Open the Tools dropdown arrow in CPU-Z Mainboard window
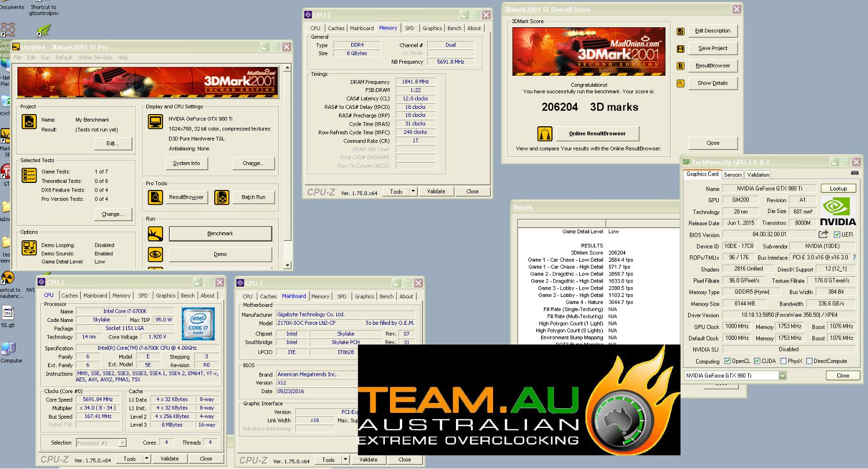The width and height of the screenshot is (868, 469). (345, 460)
